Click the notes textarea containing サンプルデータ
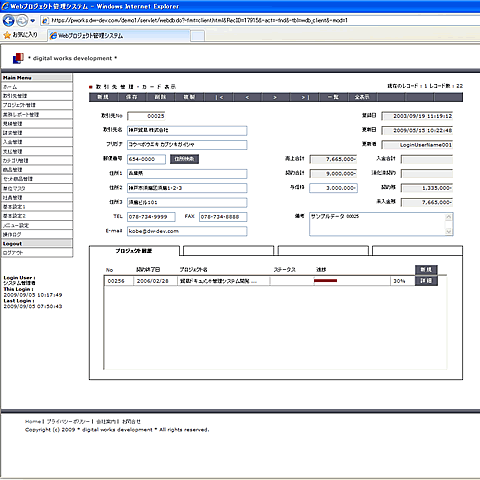 [x=377, y=224]
